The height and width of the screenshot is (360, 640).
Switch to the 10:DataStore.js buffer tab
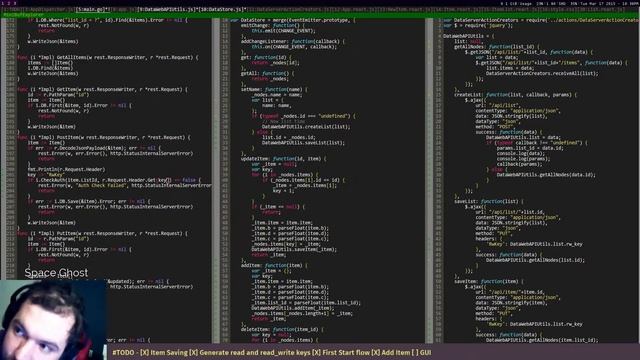pos(222,9)
